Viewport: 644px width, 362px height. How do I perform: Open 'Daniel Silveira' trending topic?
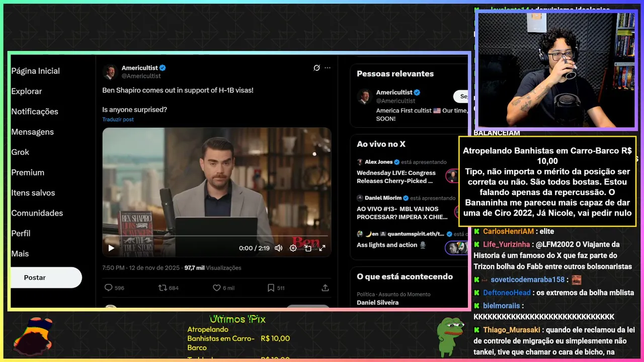pyautogui.click(x=377, y=303)
